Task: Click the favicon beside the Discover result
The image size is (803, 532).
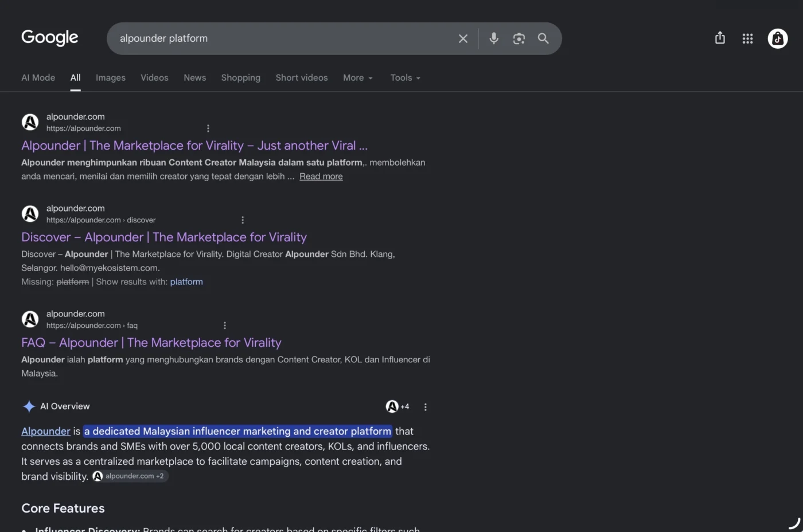Action: coord(30,214)
